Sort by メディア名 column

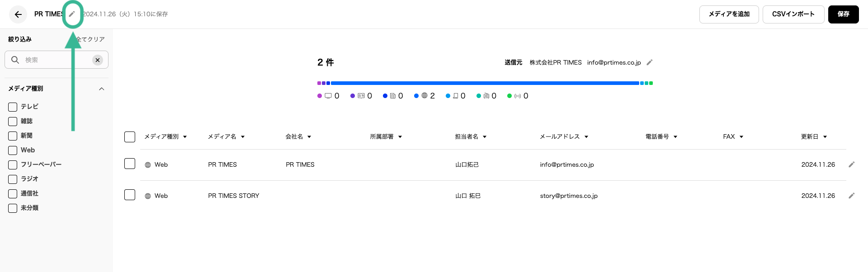pos(226,136)
